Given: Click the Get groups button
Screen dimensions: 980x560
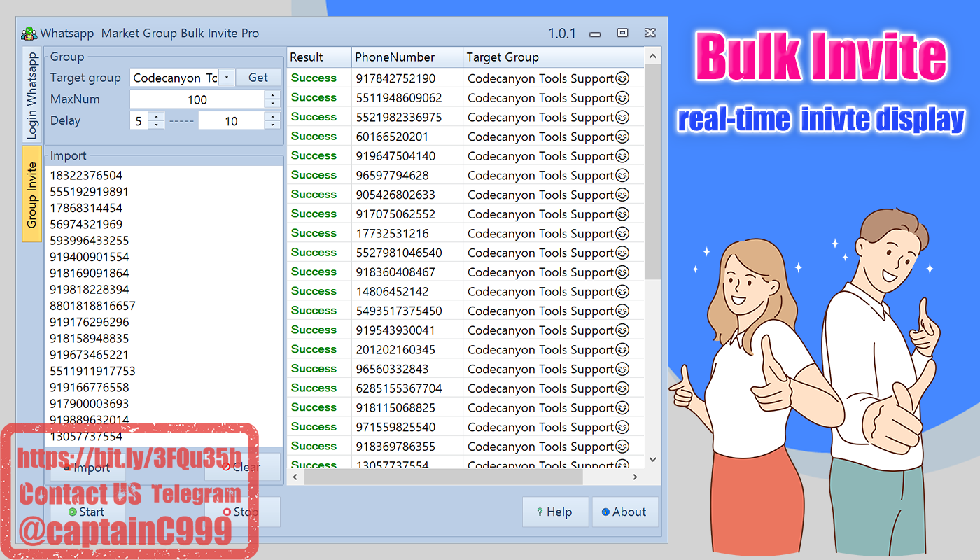Looking at the screenshot, I should point(258,78).
